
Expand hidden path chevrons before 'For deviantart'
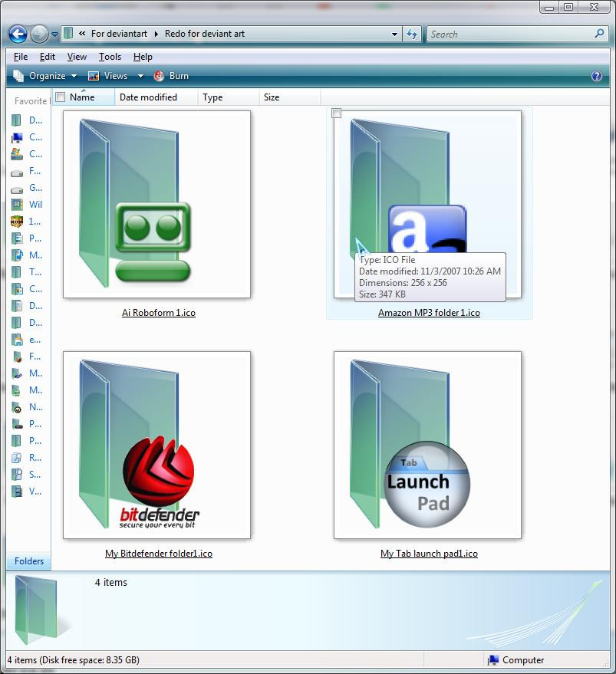[82, 34]
